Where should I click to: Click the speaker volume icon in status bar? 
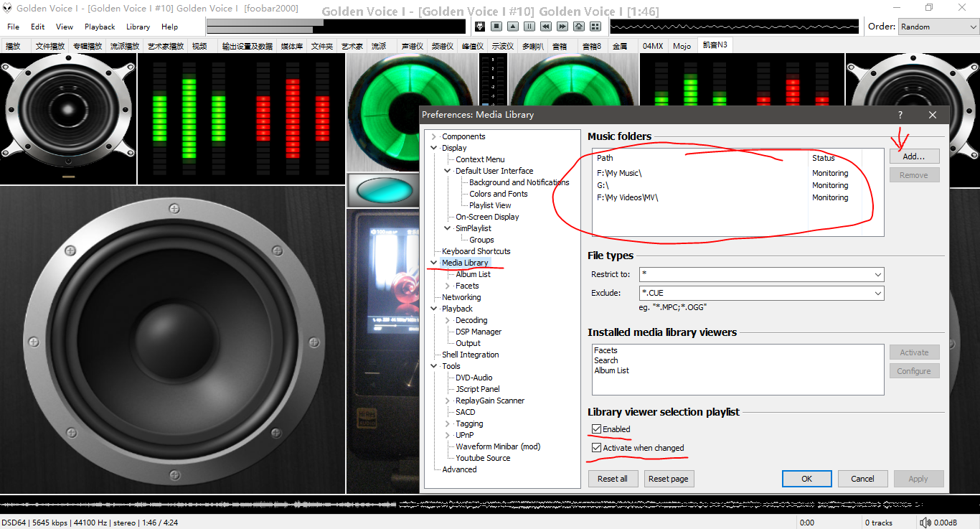[925, 523]
